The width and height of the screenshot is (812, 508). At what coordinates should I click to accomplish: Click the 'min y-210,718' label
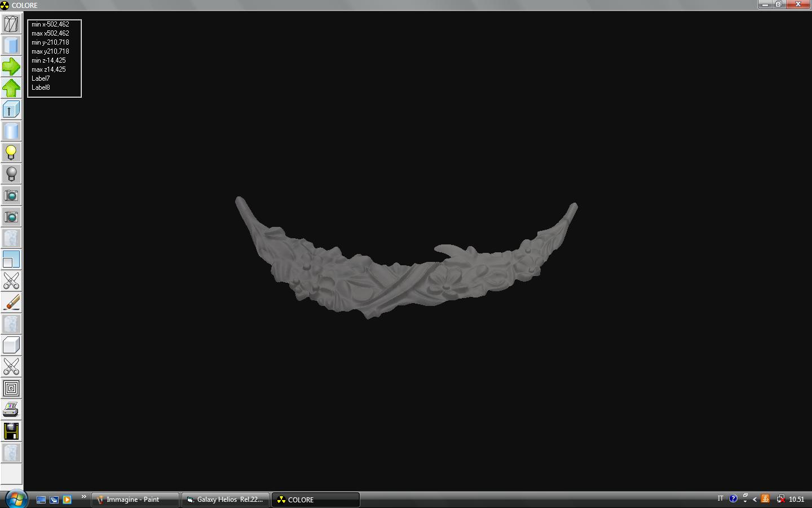click(50, 42)
